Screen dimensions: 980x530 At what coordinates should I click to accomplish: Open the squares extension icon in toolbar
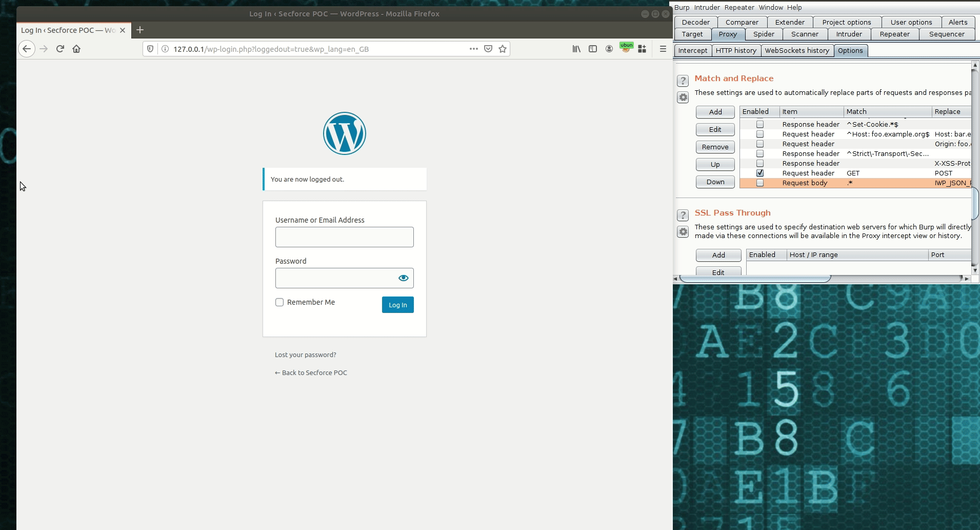coord(642,49)
